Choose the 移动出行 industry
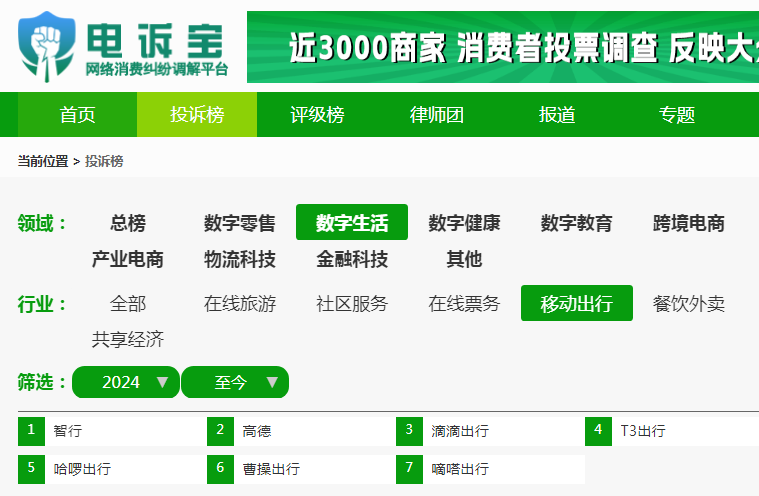Image resolution: width=759 pixels, height=496 pixels. [577, 303]
